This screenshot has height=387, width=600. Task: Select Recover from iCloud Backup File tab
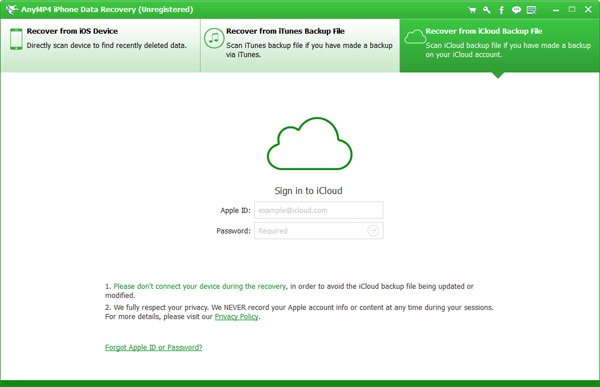tap(499, 46)
